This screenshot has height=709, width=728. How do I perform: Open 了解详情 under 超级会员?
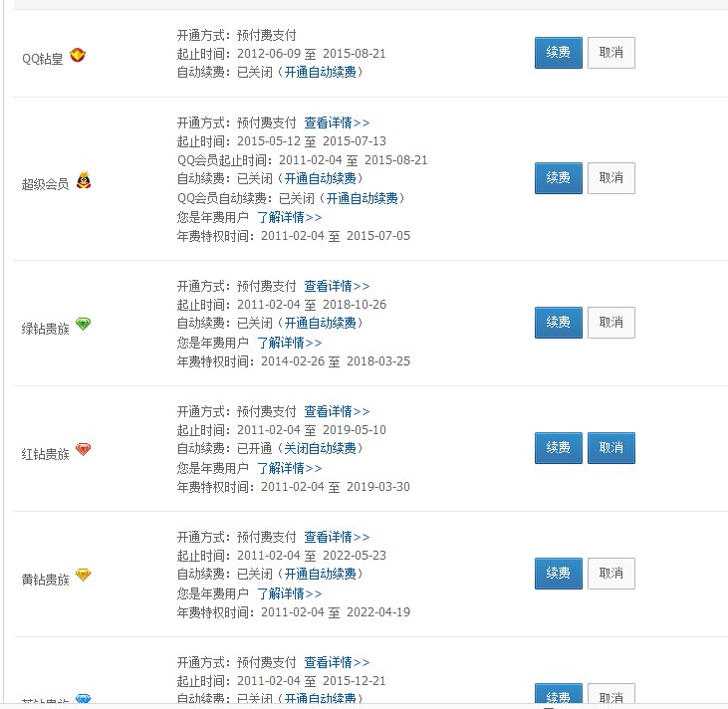click(289, 217)
